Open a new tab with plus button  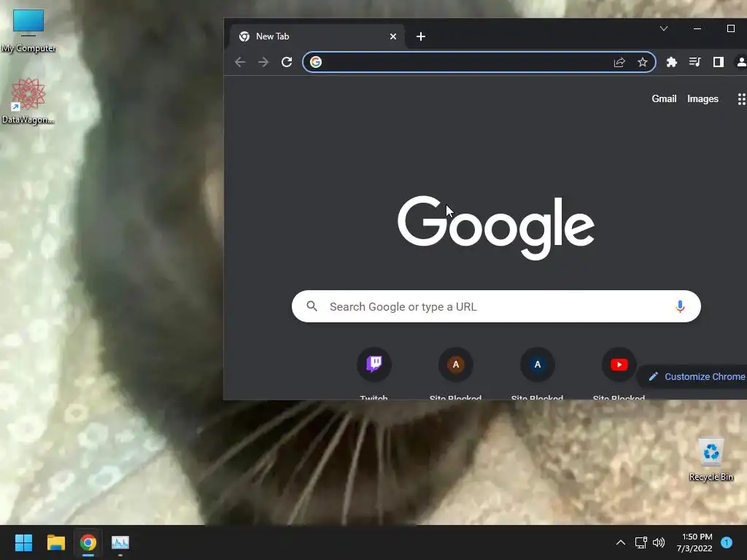421,36
